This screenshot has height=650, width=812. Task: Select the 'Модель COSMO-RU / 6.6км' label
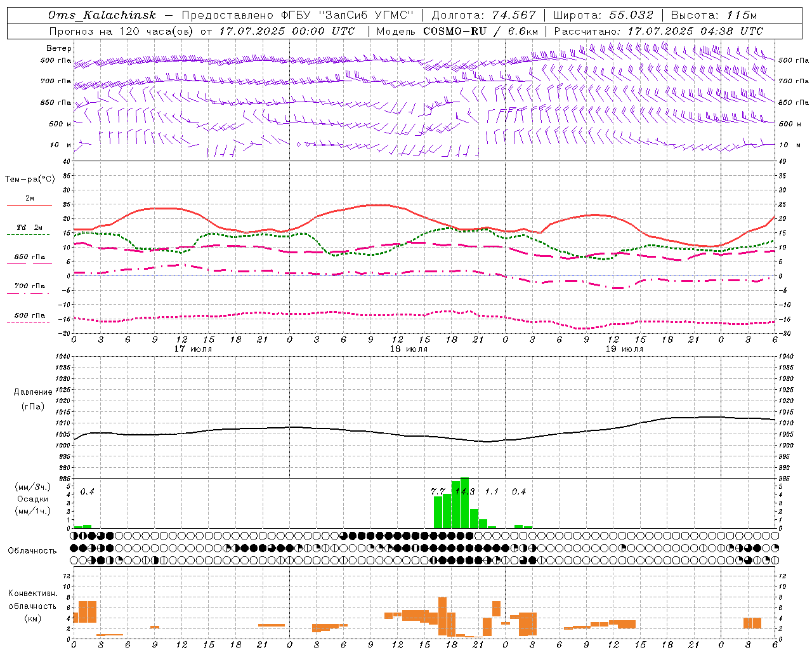coord(457,31)
